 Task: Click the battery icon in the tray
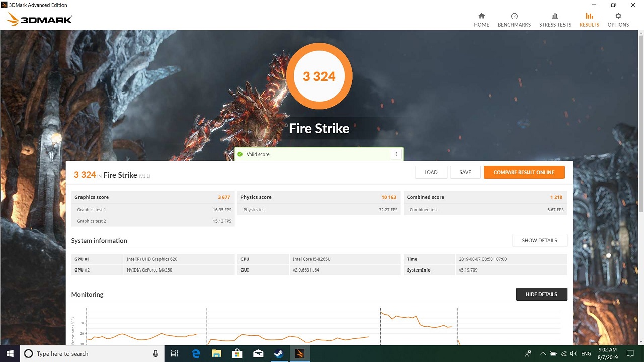point(553,354)
